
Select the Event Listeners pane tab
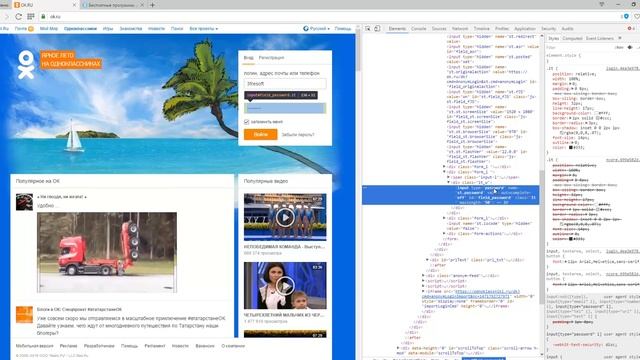point(600,38)
